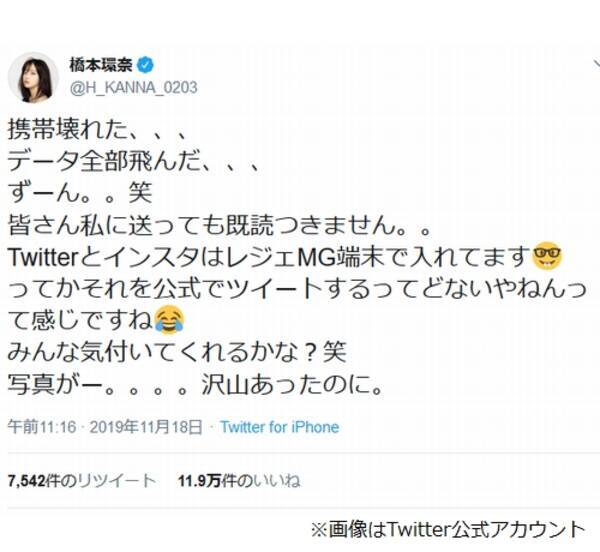View the 11.9万件のいいね list
The image size is (600, 552).
tap(239, 480)
